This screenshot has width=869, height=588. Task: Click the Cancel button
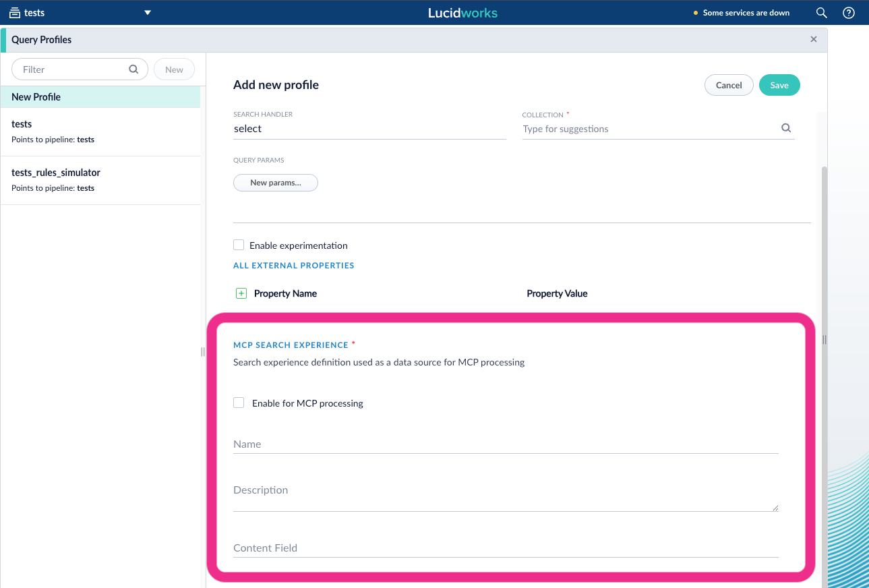pos(729,85)
